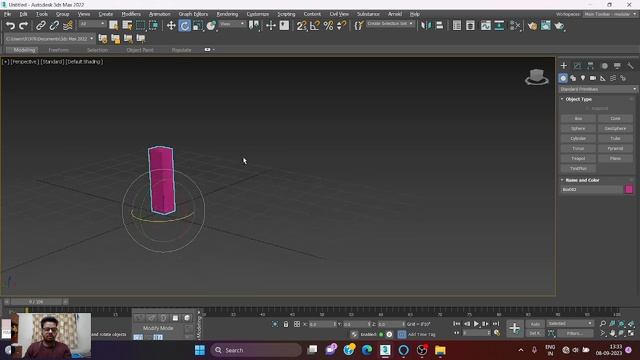This screenshot has height=360, width=640.
Task: Toggle the Auto Key button
Action: 535,324
